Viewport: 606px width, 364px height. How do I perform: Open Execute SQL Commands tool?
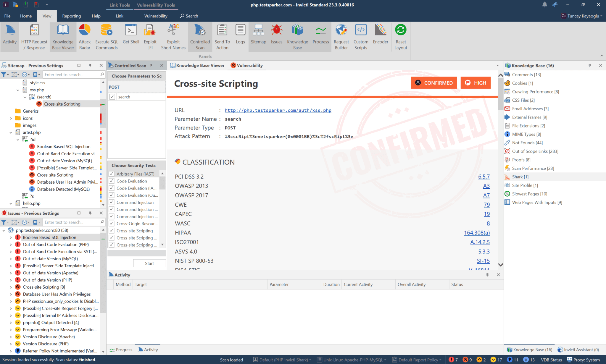point(107,37)
